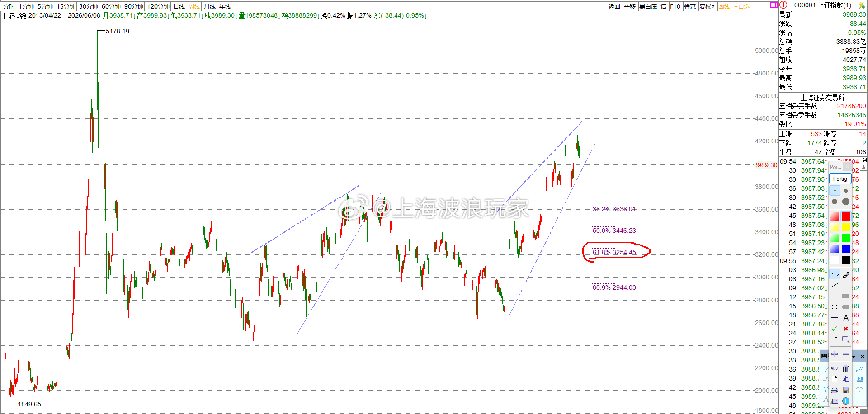This screenshot has width=868, height=414.
Task: Undo the last drawing action
Action: pyautogui.click(x=835, y=368)
